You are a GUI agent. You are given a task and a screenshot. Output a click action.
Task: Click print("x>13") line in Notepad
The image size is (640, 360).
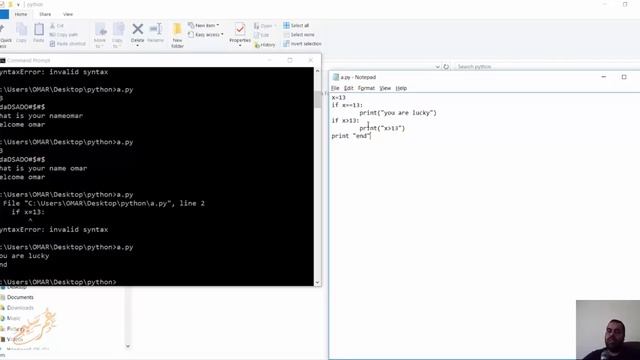point(382,128)
